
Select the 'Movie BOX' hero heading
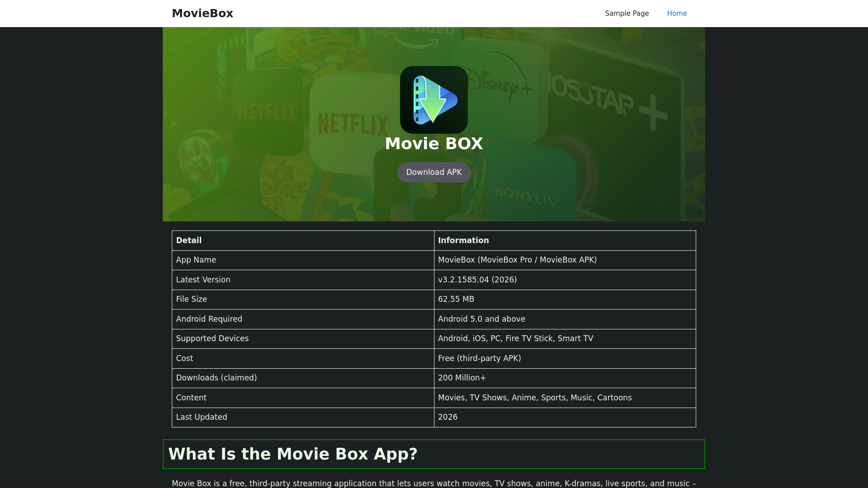pos(434,144)
